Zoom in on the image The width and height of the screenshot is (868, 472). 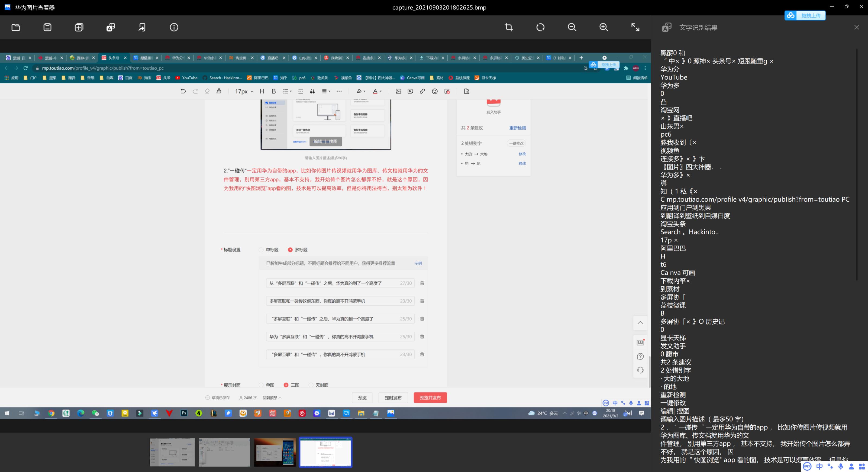pyautogui.click(x=604, y=27)
